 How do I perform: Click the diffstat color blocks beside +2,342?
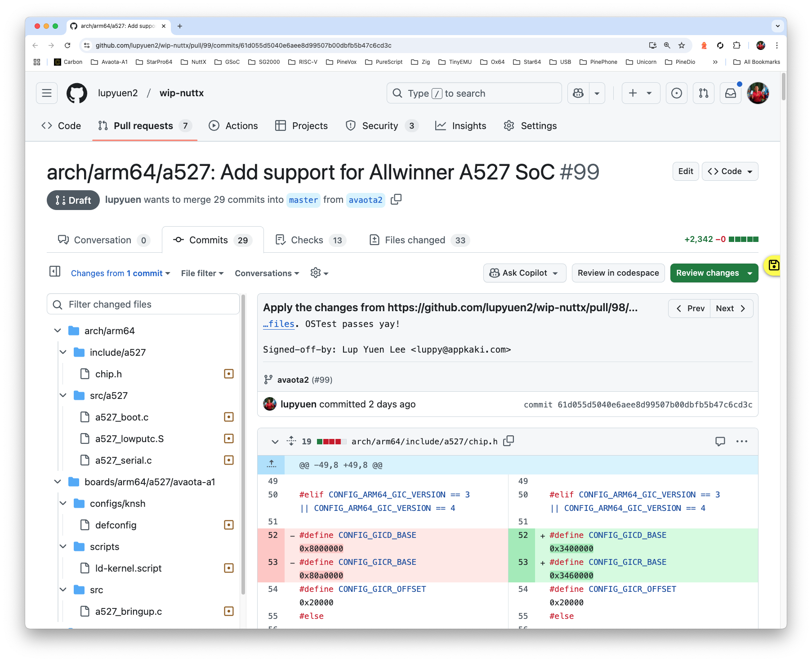pyautogui.click(x=744, y=239)
